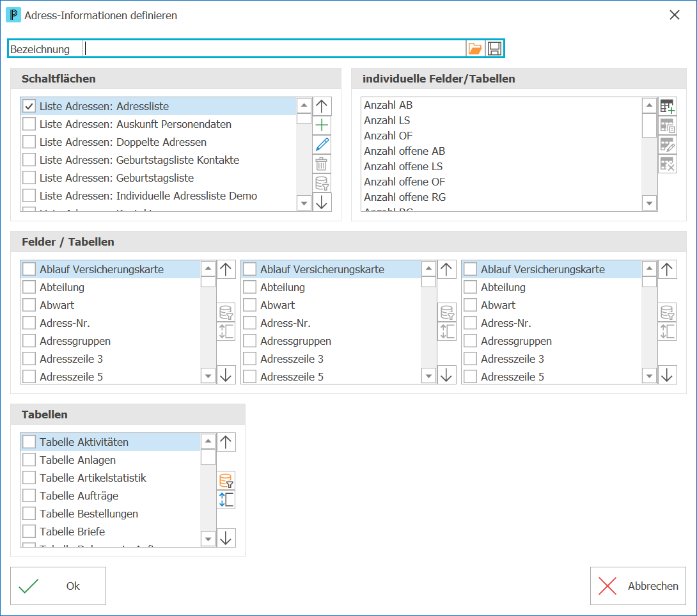
Task: Delete individual field table X icon
Action: click(x=667, y=164)
